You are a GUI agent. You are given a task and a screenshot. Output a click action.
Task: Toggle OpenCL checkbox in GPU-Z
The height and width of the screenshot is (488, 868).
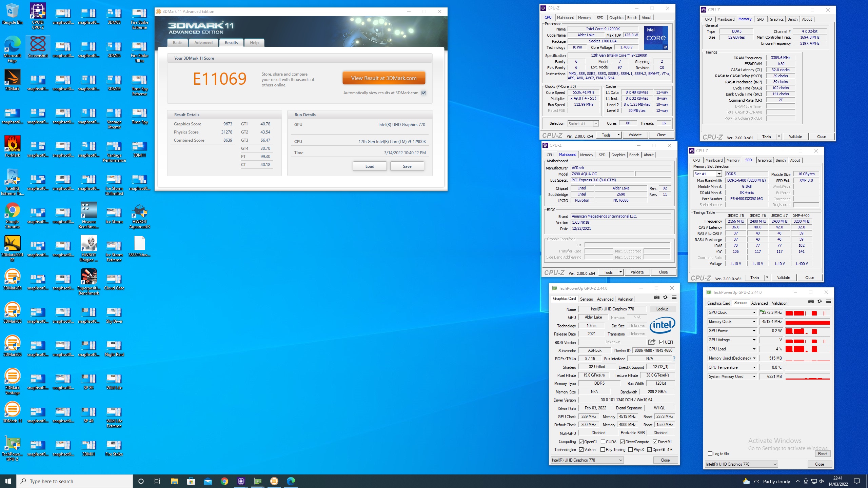tap(581, 442)
